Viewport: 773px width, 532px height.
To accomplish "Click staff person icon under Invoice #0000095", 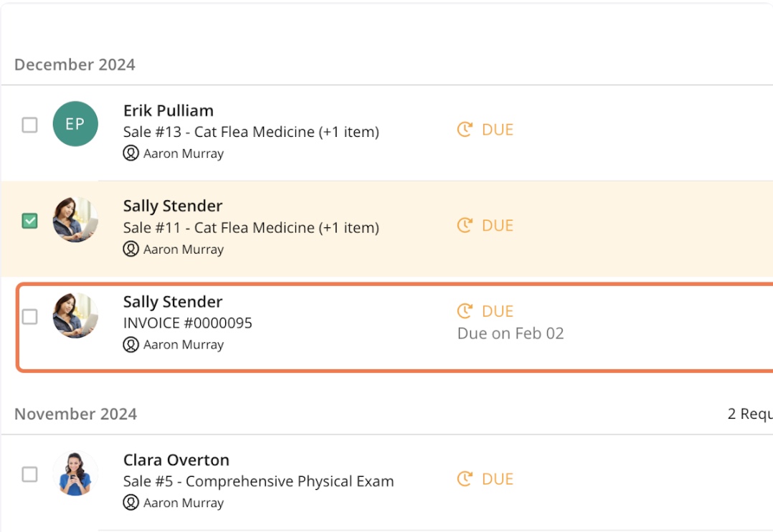I will click(x=131, y=345).
